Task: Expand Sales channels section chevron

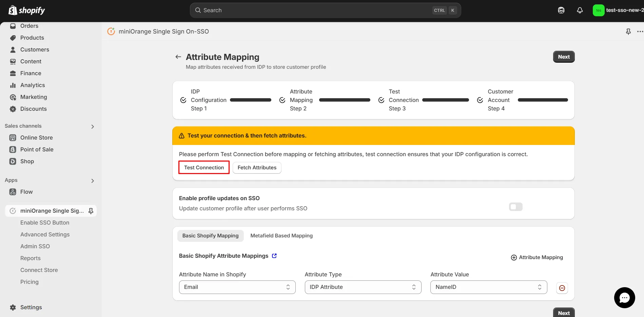Action: point(93,127)
